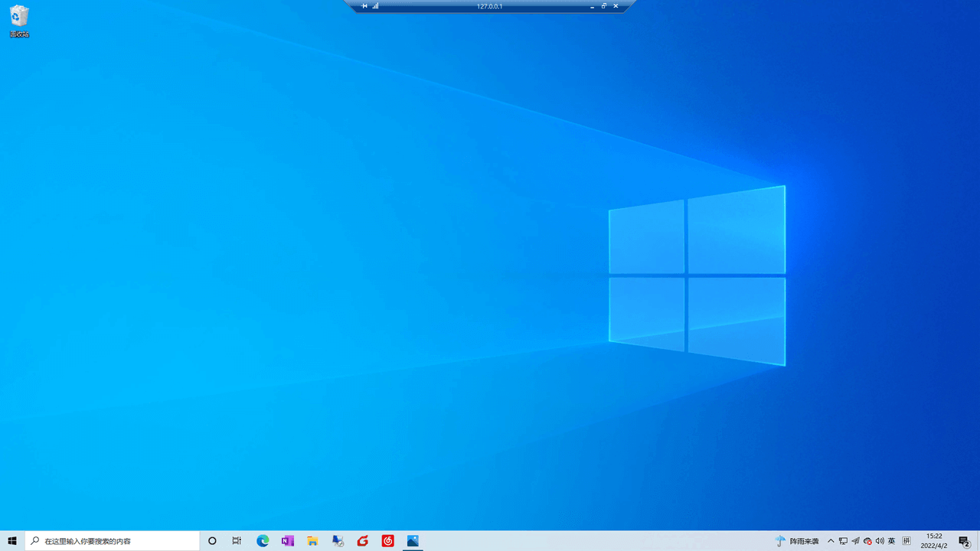Click the connection signal icon on VNC toolbar
This screenshot has height=551, width=980.
375,5
